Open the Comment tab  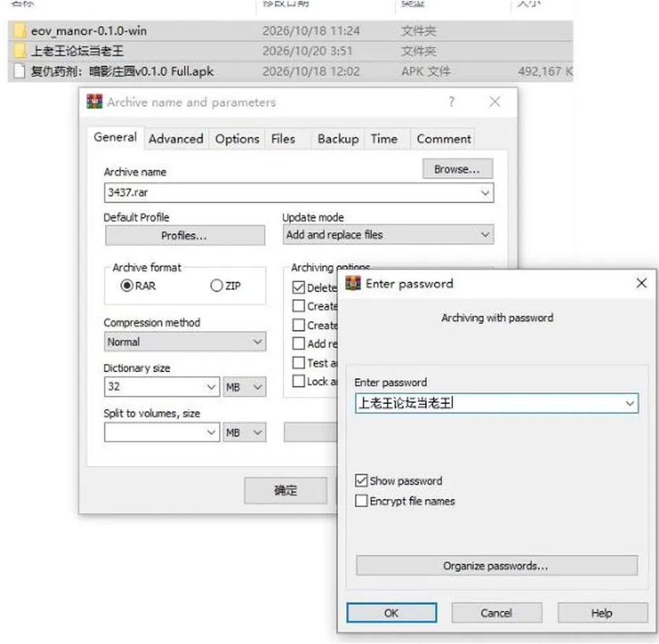443,139
